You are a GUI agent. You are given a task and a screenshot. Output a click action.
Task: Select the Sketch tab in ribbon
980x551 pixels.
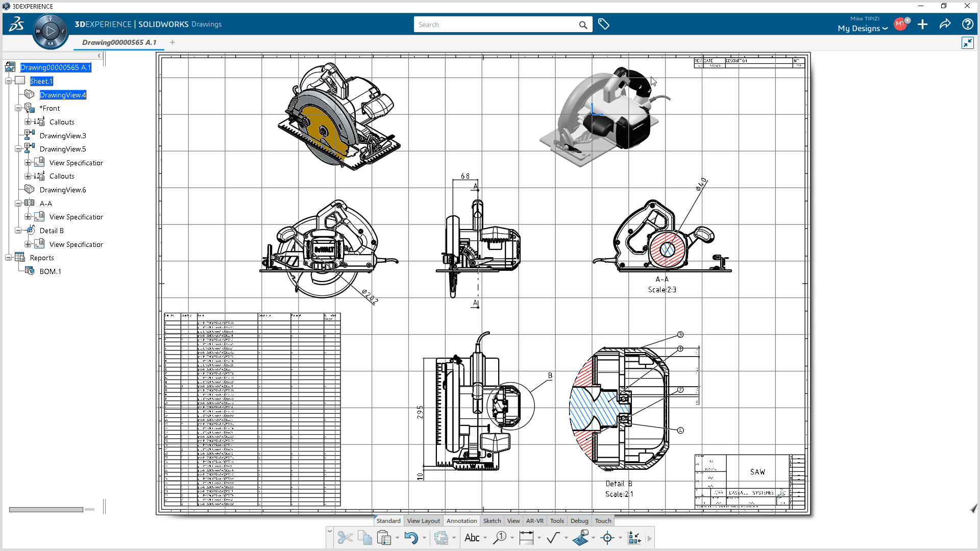point(493,520)
